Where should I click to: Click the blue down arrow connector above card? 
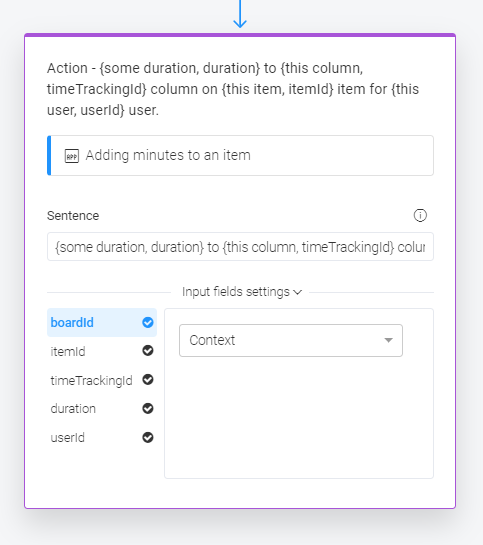point(240,14)
